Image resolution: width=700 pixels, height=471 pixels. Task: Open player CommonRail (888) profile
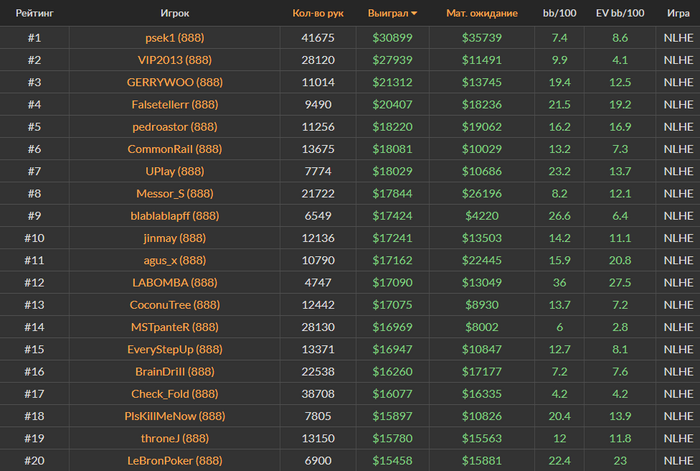coord(175,149)
